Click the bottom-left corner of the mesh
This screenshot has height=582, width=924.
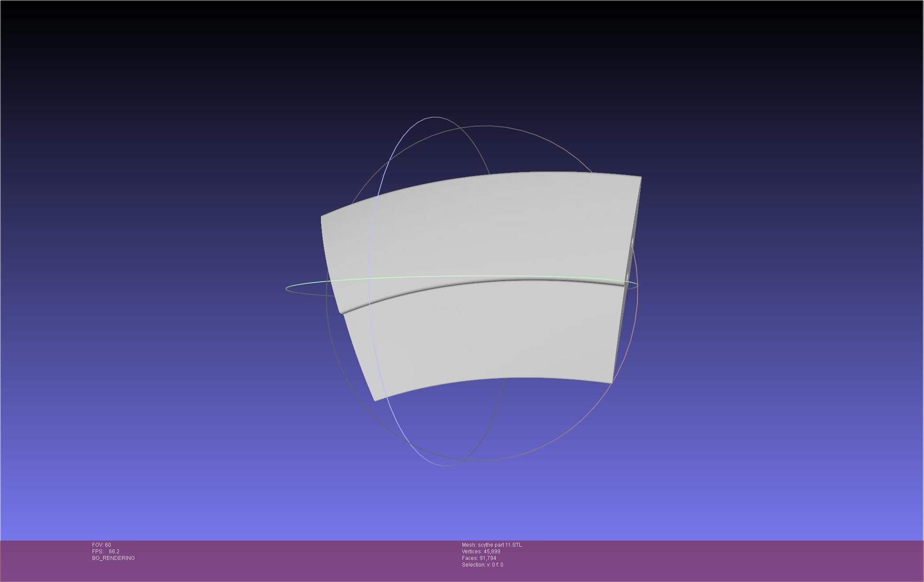(x=376, y=399)
